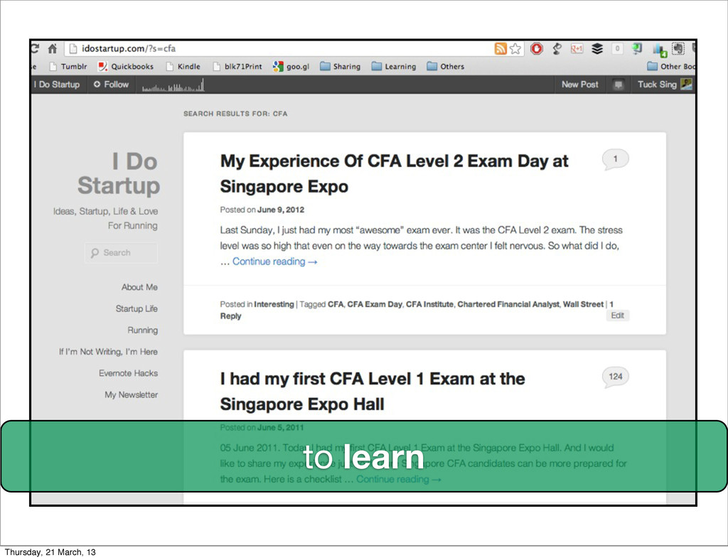Image resolution: width=728 pixels, height=560 pixels.
Task: Open the bar-chart extension with badge 4
Action: coord(660,49)
